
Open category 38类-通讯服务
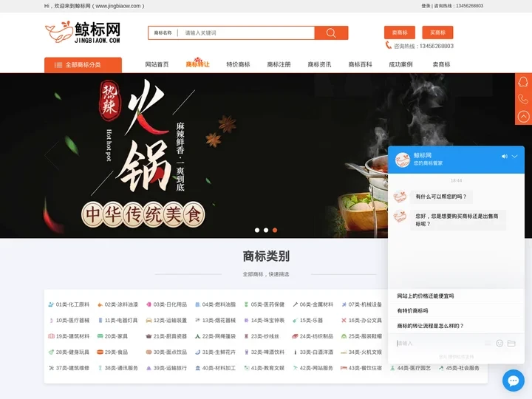[117, 368]
